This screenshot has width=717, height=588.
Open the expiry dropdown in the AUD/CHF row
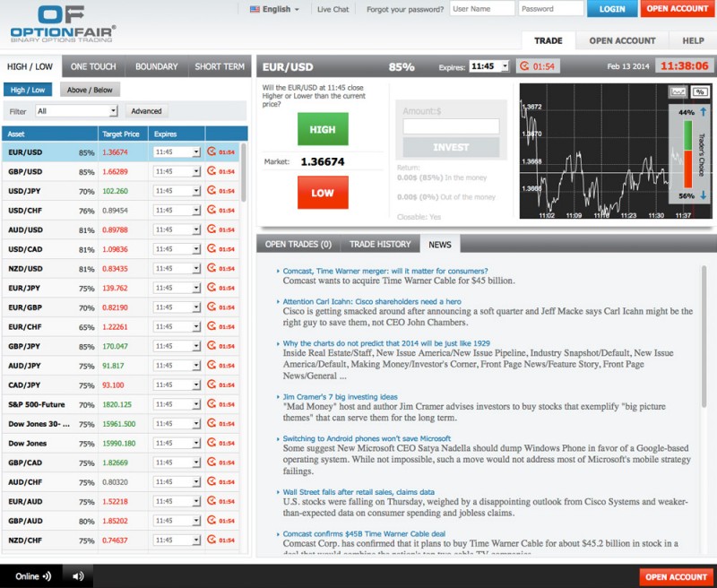177,482
